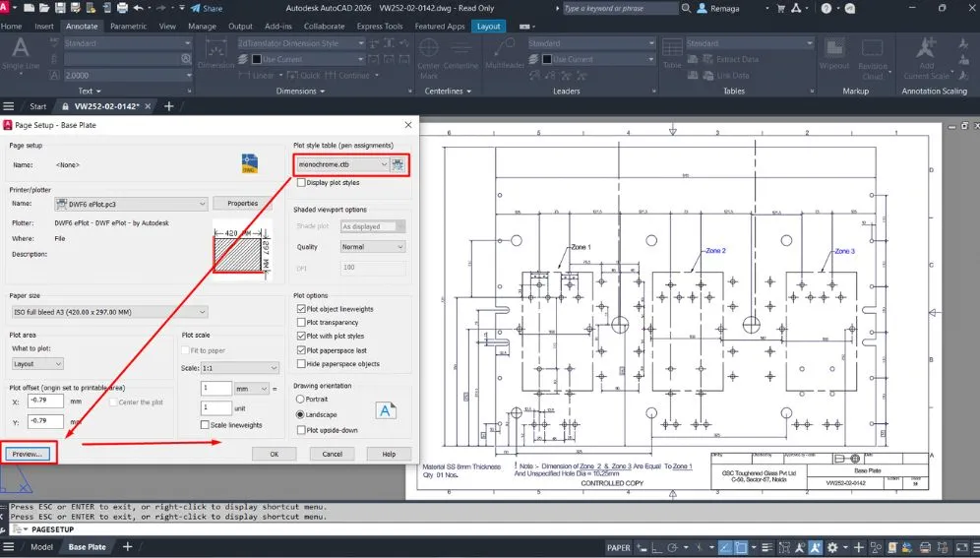Enable Scale lineweights checkbox
Image resolution: width=980 pixels, height=558 pixels.
click(205, 425)
